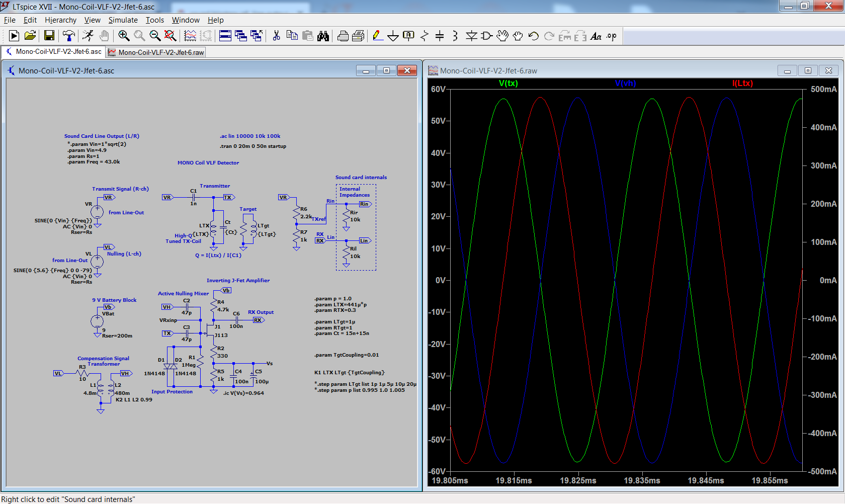The height and width of the screenshot is (504, 845).
Task: Click the '19.825ms' time axis label
Action: point(578,481)
